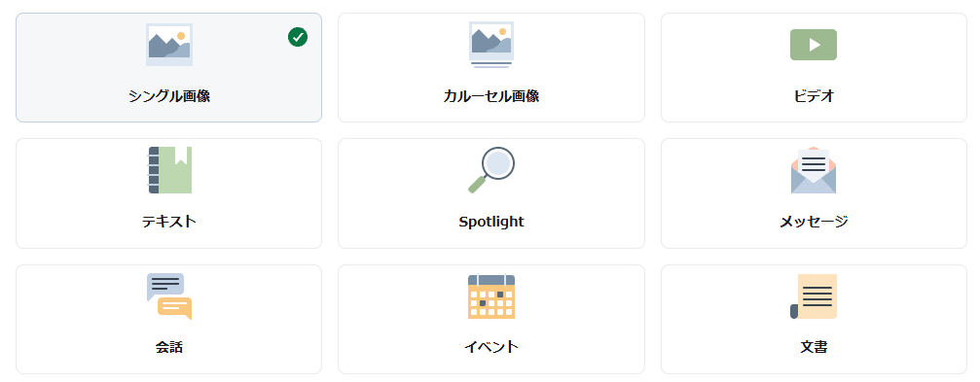Click the green notebook text icon
This screenshot has width=980, height=382.
pyautogui.click(x=168, y=170)
